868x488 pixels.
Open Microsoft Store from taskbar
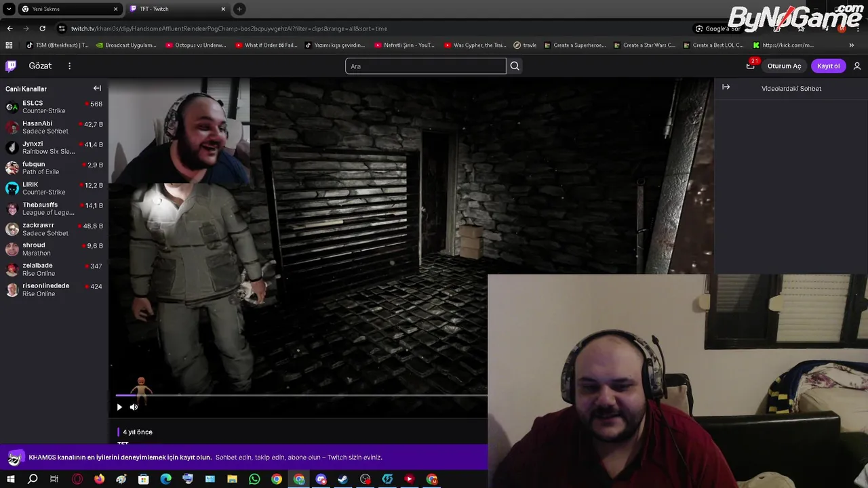pyautogui.click(x=143, y=479)
